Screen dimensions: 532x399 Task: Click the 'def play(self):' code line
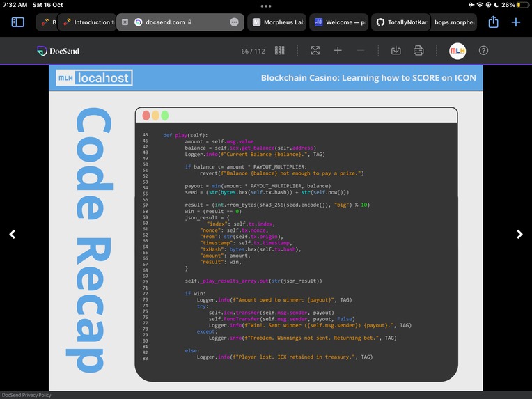coord(185,135)
